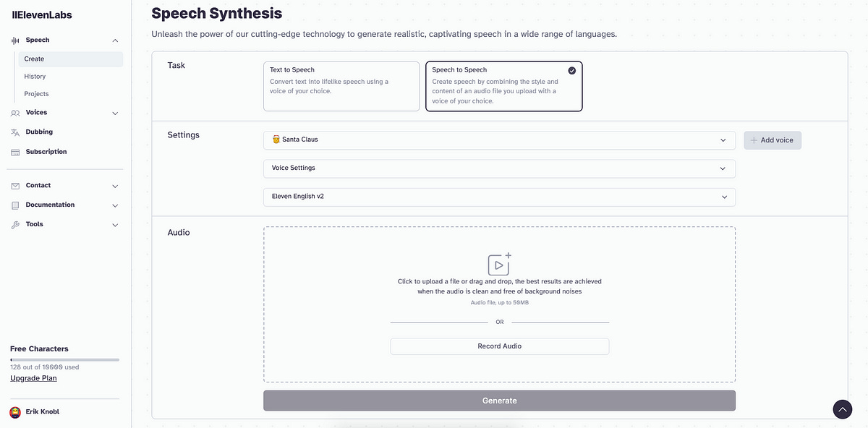Click the '128 out of 10000 used' text
The height and width of the screenshot is (428, 868).
click(x=45, y=367)
